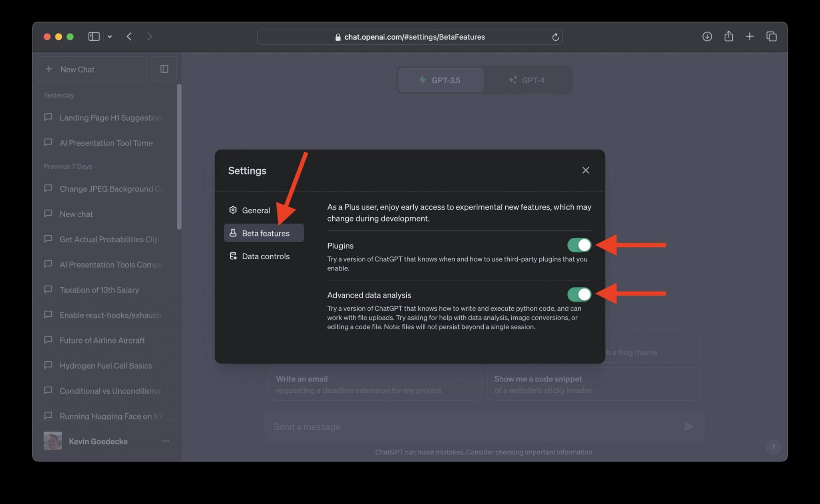
Task: Select the Beta features flask icon
Action: [233, 233]
